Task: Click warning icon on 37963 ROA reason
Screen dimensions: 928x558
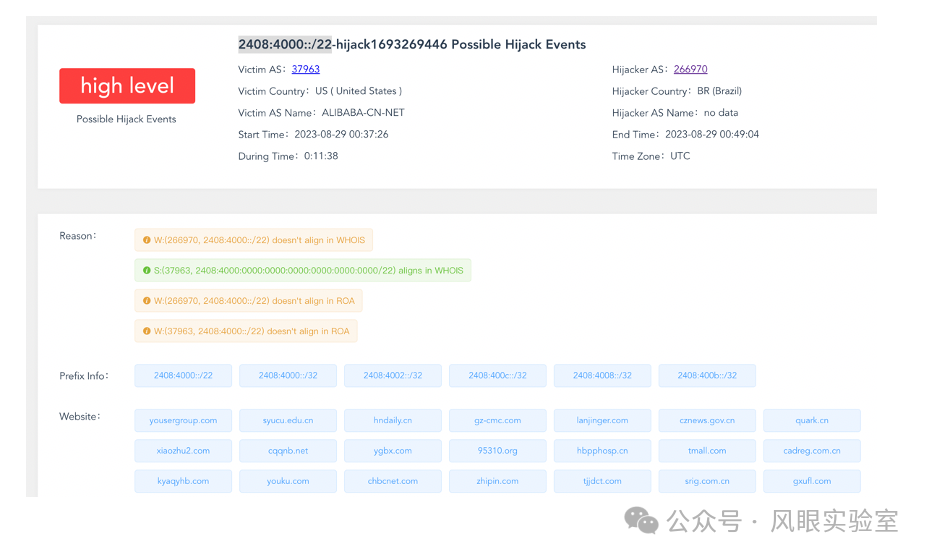Action: click(146, 331)
